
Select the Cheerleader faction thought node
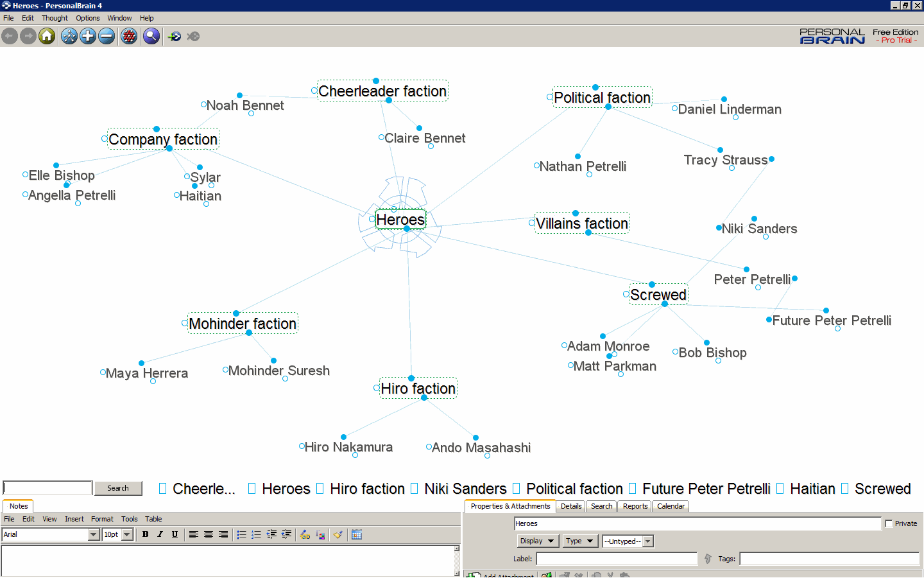coord(382,91)
